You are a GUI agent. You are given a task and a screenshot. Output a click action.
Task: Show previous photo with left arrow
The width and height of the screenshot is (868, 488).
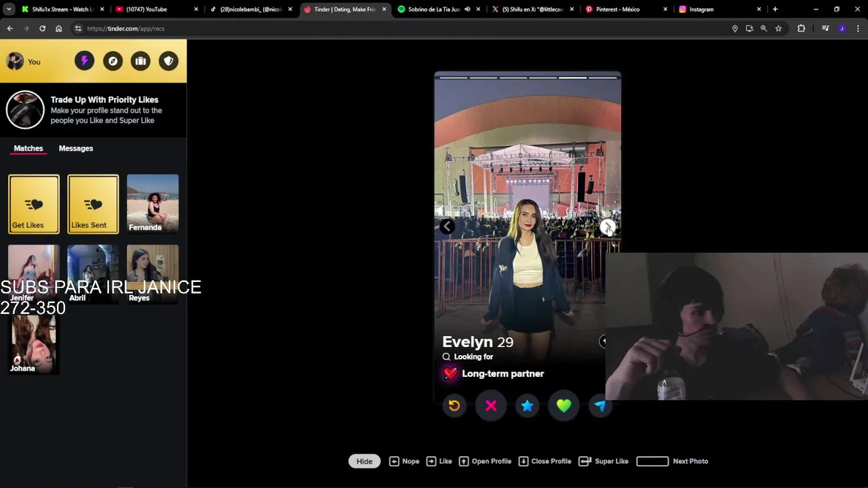pyautogui.click(x=447, y=227)
